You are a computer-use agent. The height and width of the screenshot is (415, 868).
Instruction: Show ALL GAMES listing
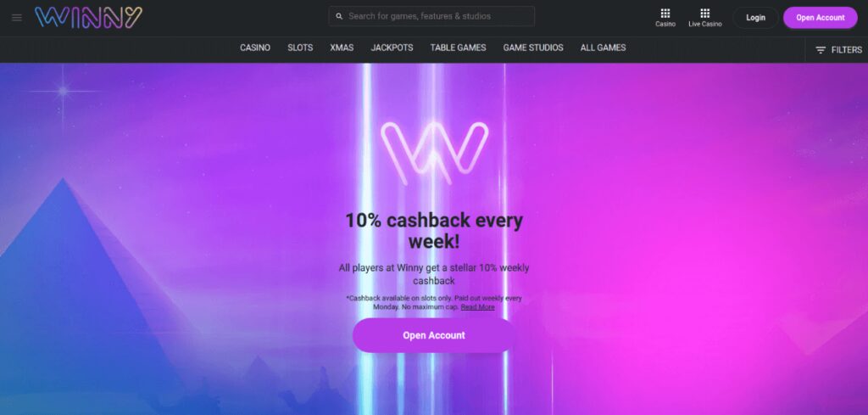pos(603,48)
